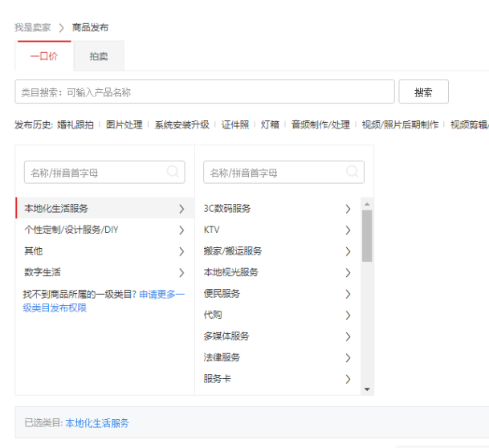The width and height of the screenshot is (489, 448).
Task: Click the 我是卖家 breadcrumb link
Action: (32, 27)
